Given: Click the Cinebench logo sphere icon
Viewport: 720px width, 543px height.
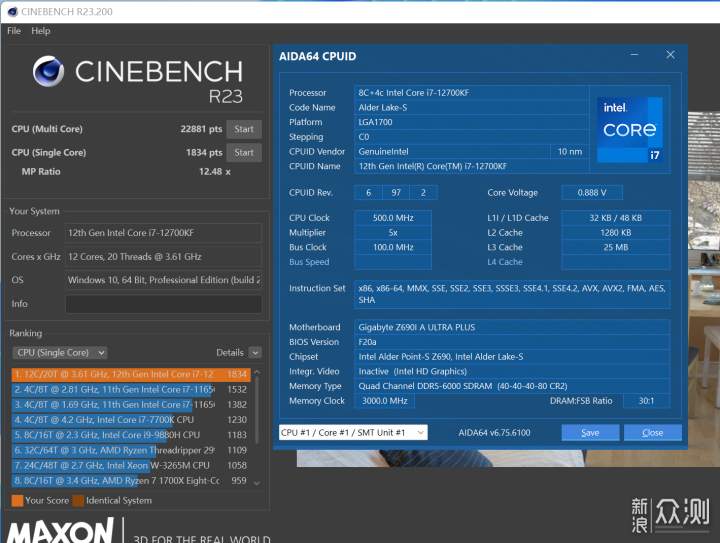Looking at the screenshot, I should [x=48, y=72].
